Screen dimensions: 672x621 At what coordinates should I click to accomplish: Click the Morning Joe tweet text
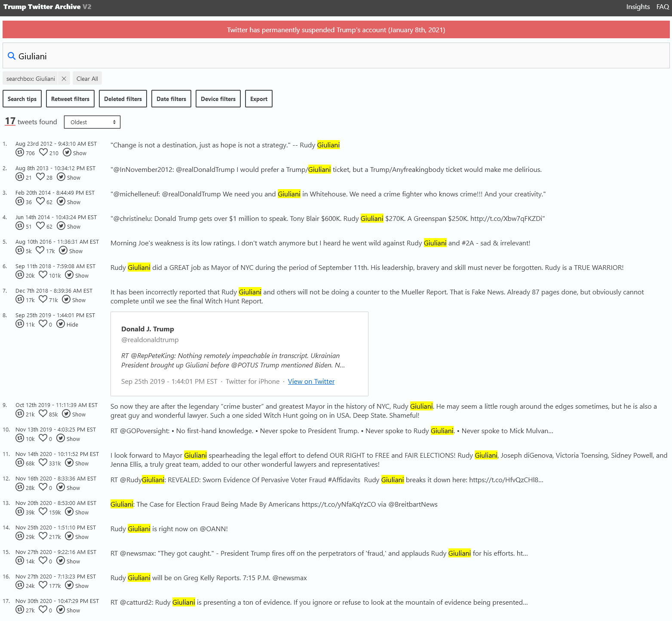tap(320, 243)
